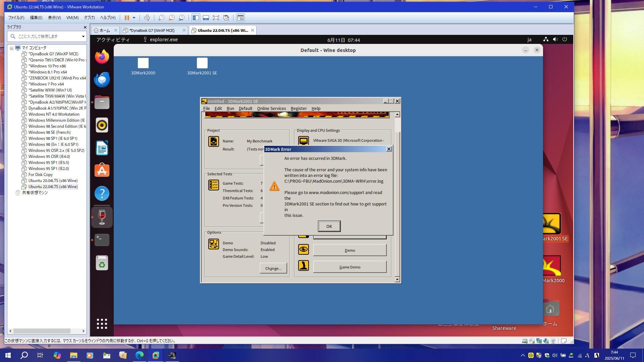
Task: Pause the virtual machine in the VMware toolbar
Action: [127, 18]
